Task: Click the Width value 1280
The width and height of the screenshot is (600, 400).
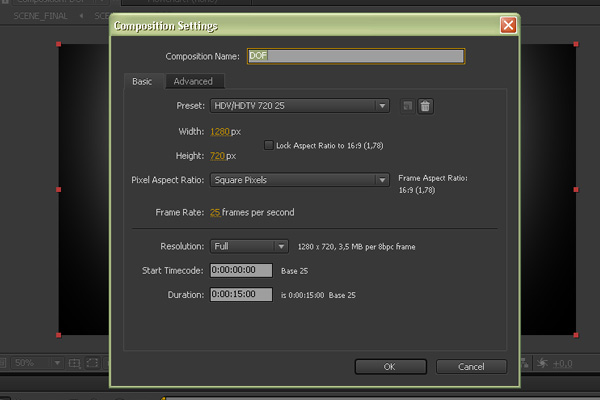Action: [x=220, y=132]
